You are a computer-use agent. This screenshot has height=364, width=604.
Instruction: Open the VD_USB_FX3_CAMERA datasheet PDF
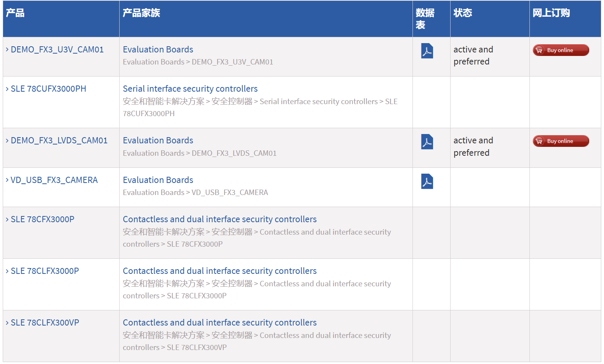pos(426,181)
